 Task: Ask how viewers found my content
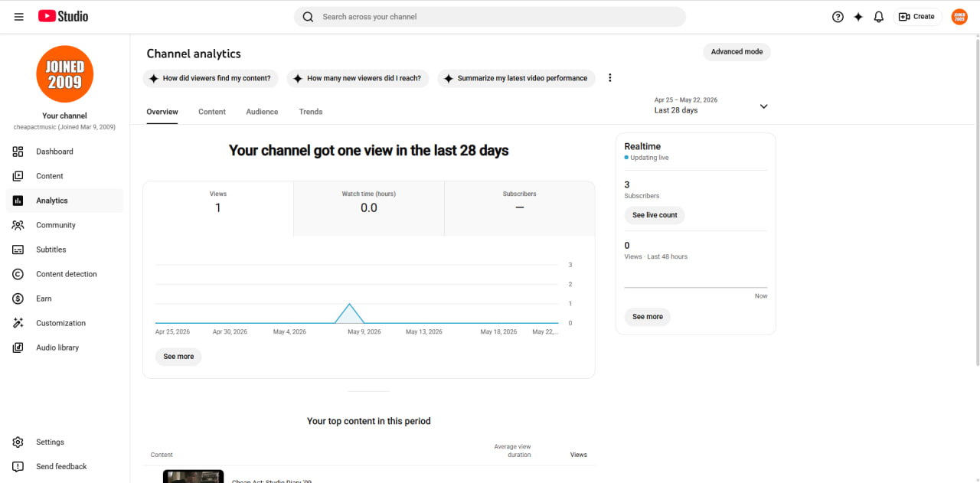(x=211, y=78)
